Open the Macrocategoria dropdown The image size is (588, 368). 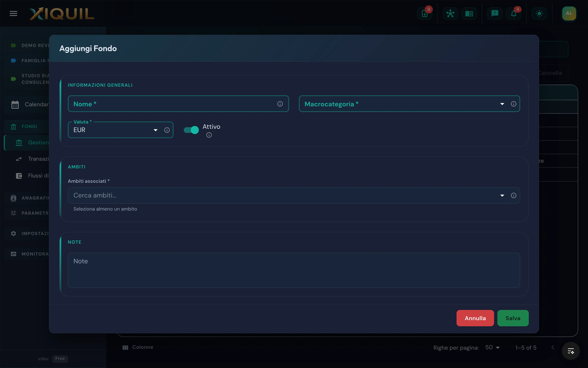(x=502, y=104)
